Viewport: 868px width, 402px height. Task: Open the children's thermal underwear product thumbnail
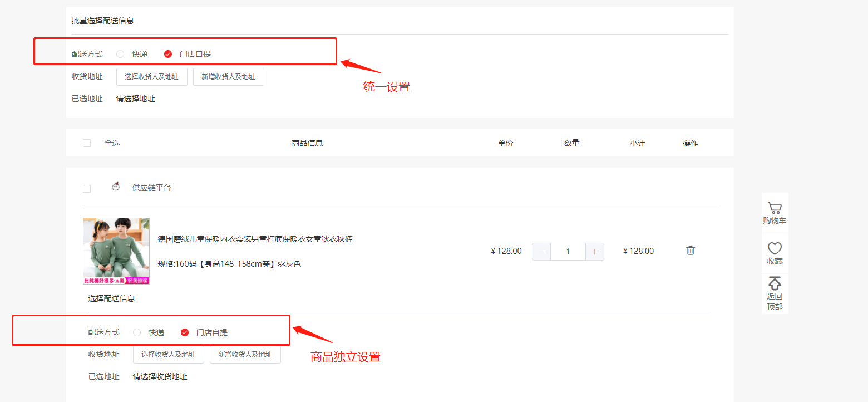coord(116,251)
